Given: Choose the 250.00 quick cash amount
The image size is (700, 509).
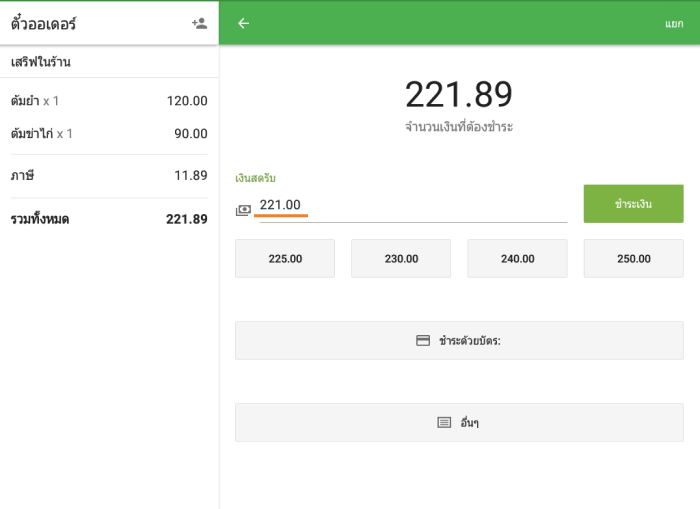Looking at the screenshot, I should tap(633, 258).
